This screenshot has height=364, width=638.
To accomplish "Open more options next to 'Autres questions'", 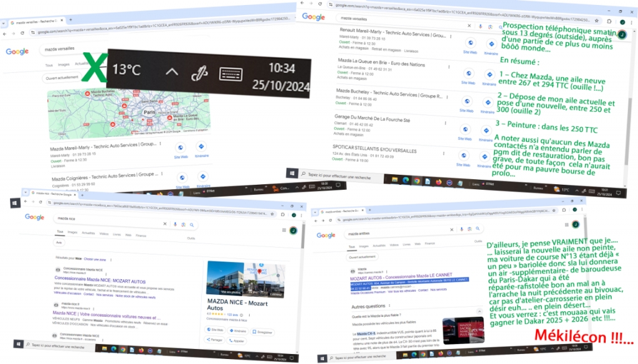I will (389, 306).
